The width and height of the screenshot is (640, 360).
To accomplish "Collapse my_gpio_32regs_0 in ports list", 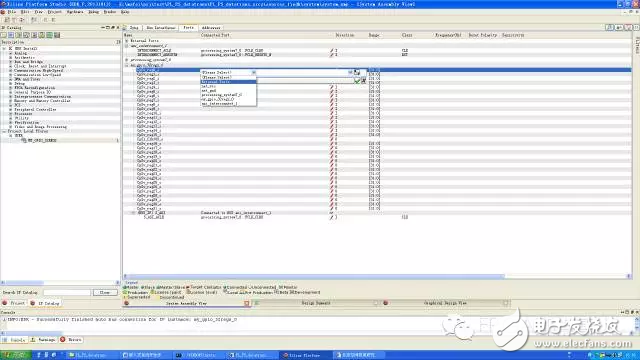I will click(127, 65).
